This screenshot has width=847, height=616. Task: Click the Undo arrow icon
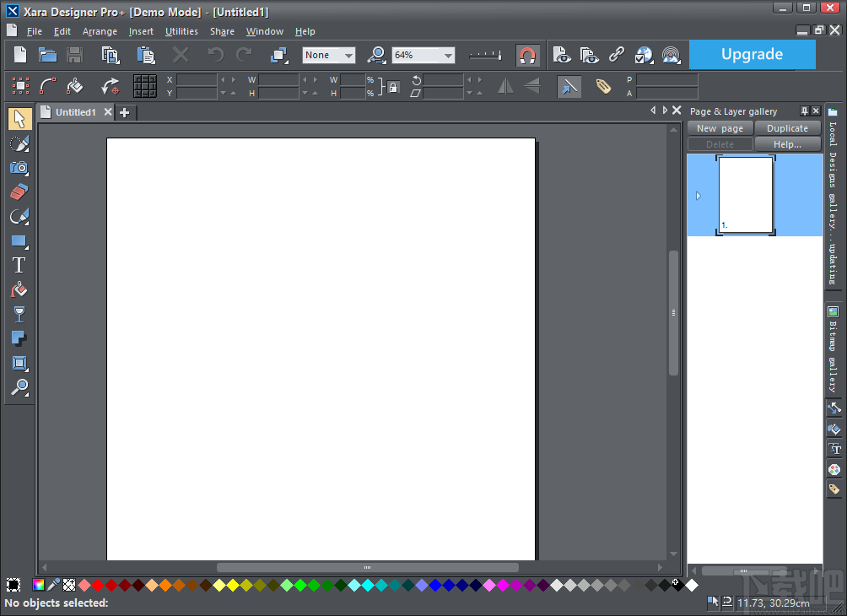pyautogui.click(x=215, y=55)
